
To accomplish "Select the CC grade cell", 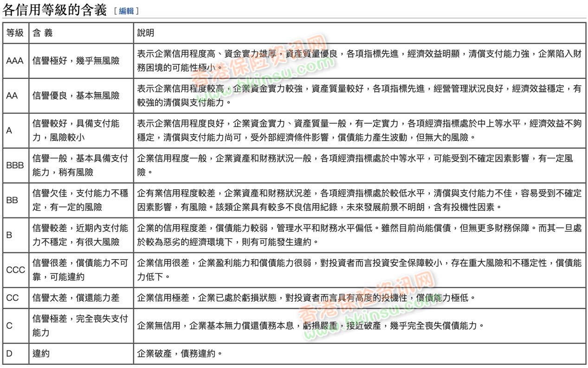I will (16, 298).
